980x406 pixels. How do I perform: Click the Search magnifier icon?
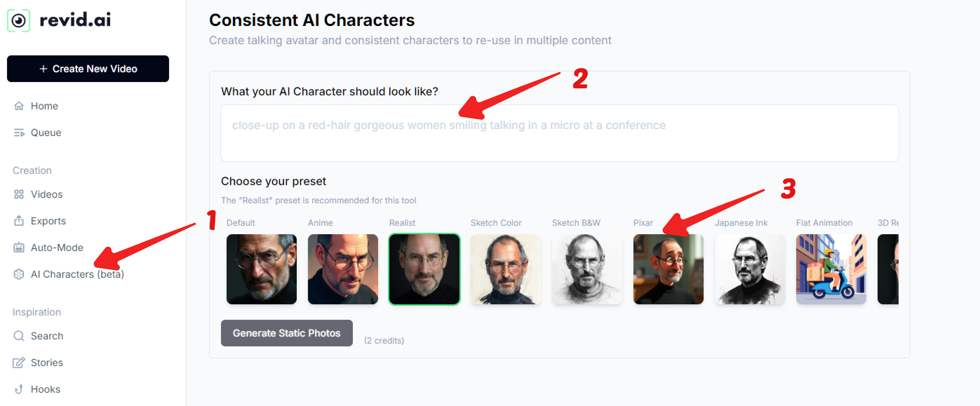(19, 336)
